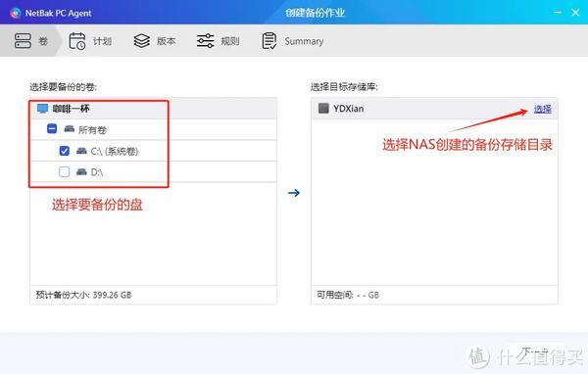Click the drive icon beside 所有卷
This screenshot has height=374, width=588.
click(x=70, y=129)
